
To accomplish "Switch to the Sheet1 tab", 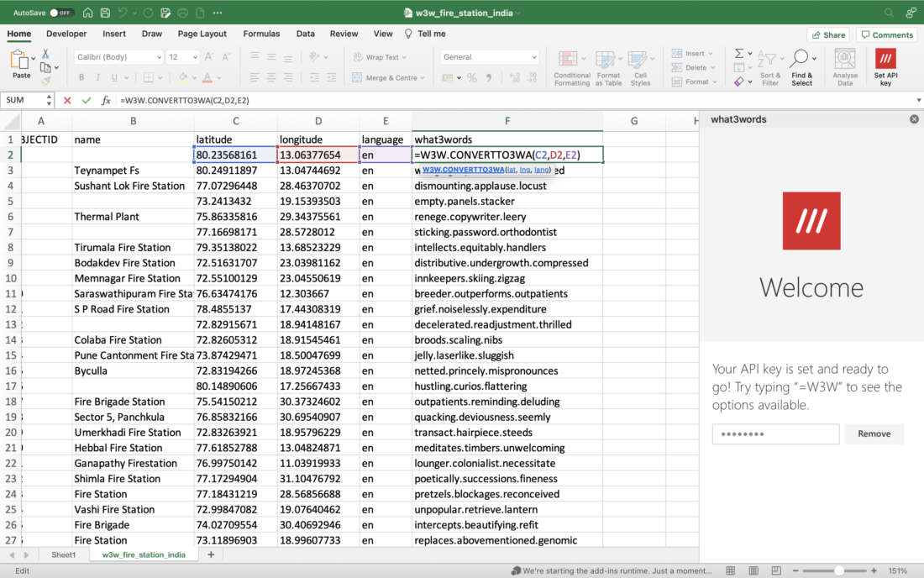I will point(64,555).
